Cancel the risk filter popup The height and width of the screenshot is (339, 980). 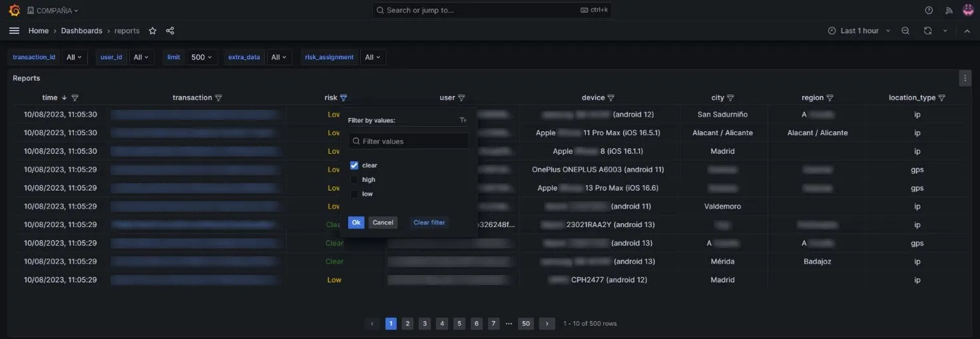click(383, 222)
